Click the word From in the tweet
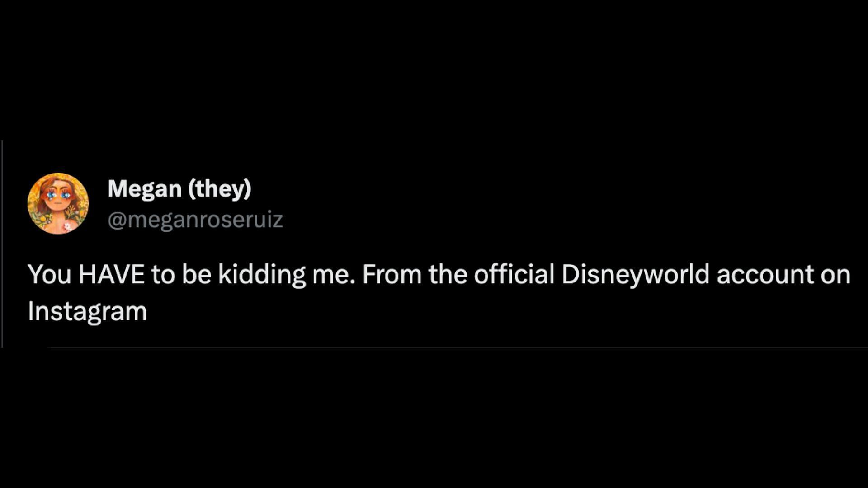 click(392, 274)
